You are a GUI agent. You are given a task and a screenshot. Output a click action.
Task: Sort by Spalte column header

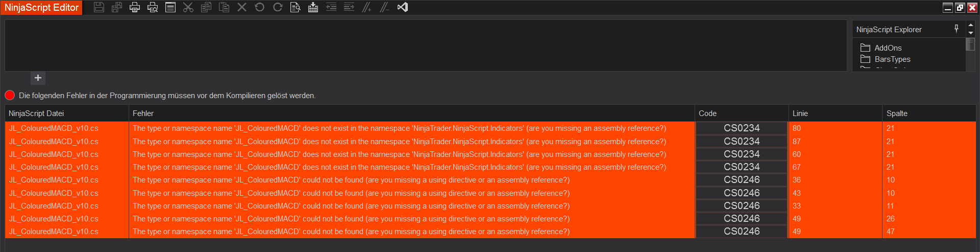[929, 113]
